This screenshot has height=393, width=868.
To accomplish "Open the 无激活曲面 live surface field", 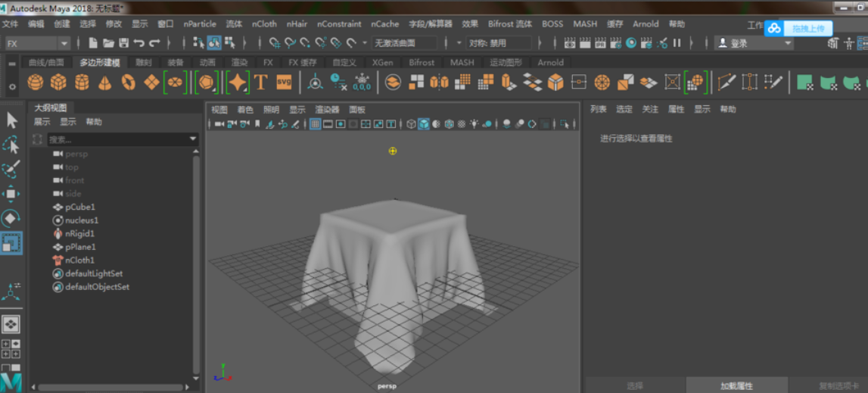I will pyautogui.click(x=405, y=43).
